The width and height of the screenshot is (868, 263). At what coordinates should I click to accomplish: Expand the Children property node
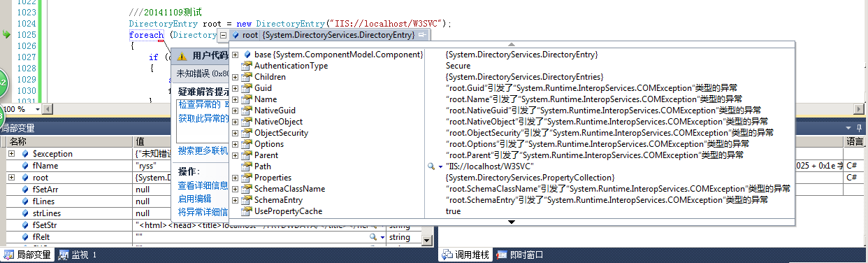tap(236, 77)
